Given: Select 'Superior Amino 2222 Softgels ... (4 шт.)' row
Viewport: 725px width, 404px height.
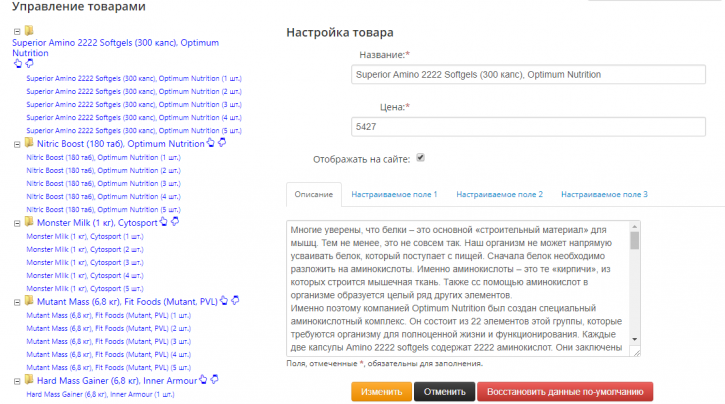Looking at the screenshot, I should [134, 117].
